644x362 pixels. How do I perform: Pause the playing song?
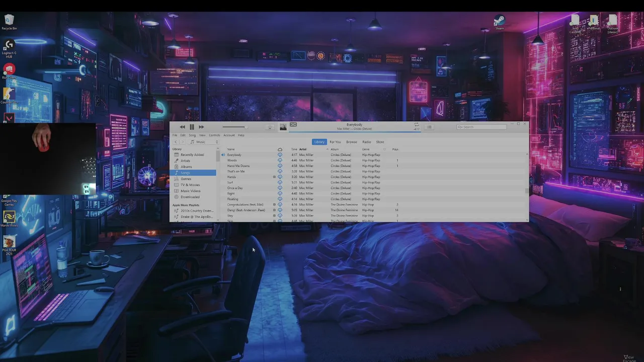pyautogui.click(x=192, y=127)
